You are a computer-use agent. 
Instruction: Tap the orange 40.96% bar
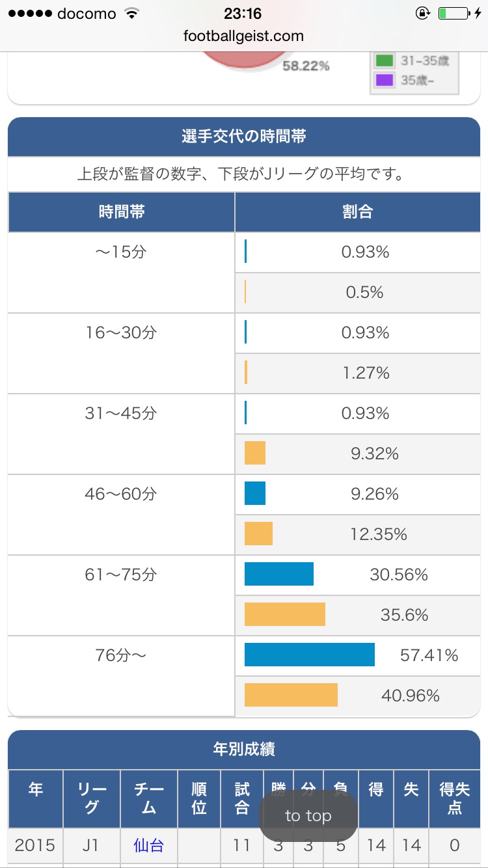pyautogui.click(x=291, y=695)
